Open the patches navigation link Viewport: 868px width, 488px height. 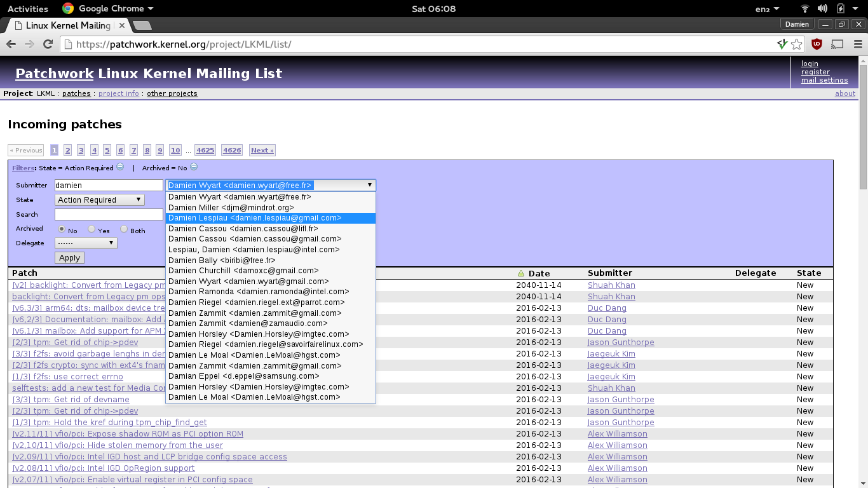coord(76,93)
